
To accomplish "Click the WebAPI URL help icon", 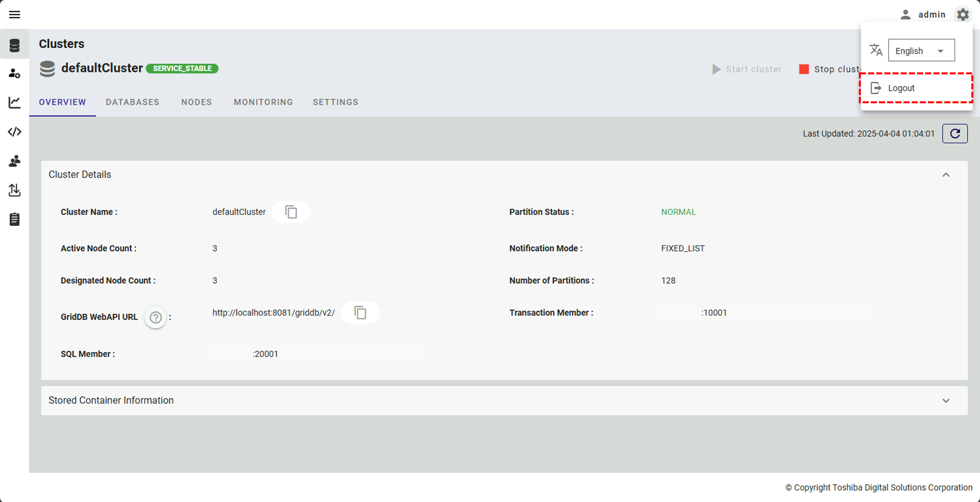I will (x=155, y=317).
